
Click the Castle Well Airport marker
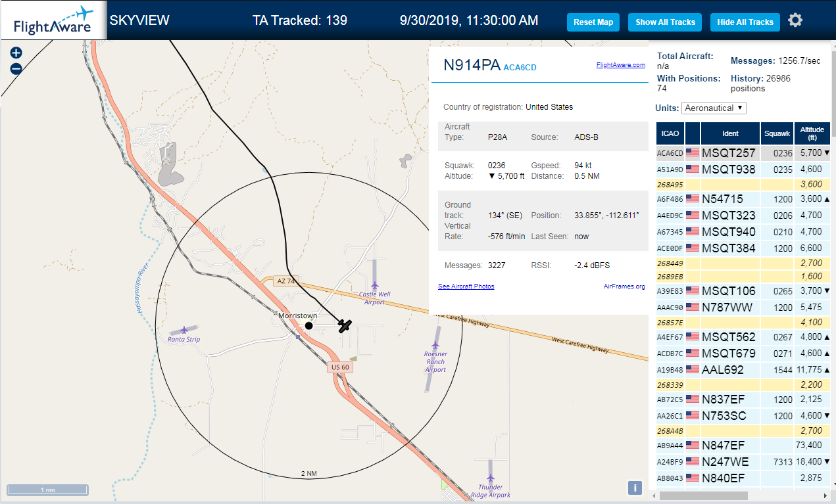(374, 285)
